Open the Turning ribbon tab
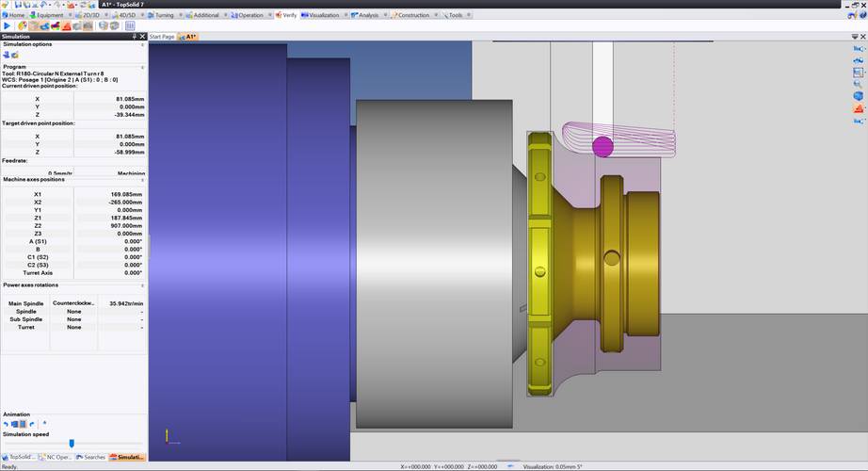The image size is (868, 471). click(162, 15)
